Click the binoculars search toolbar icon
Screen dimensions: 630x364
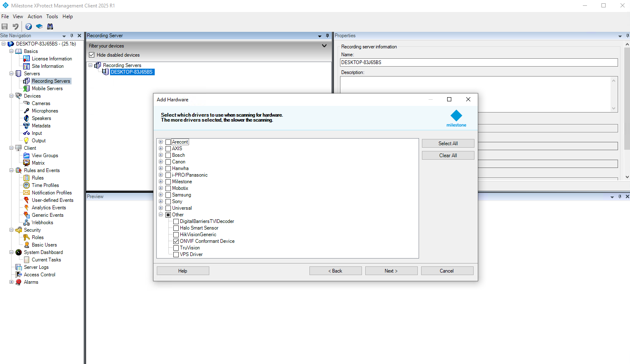[50, 26]
